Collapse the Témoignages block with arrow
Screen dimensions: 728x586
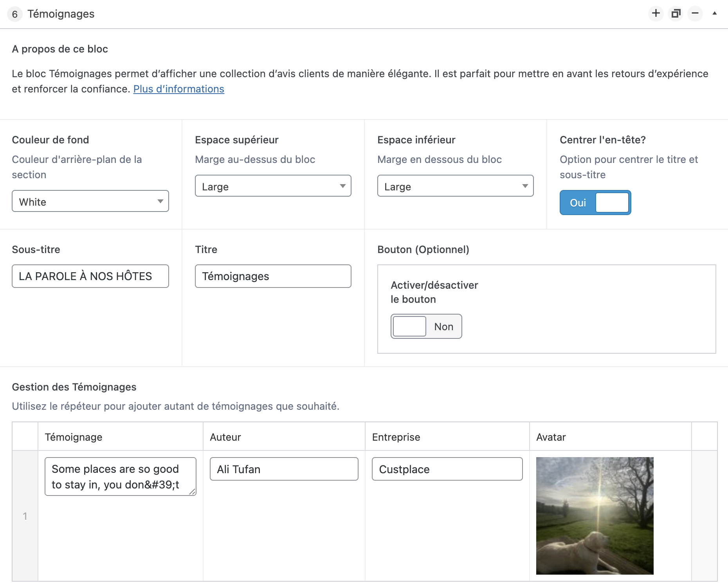point(714,13)
